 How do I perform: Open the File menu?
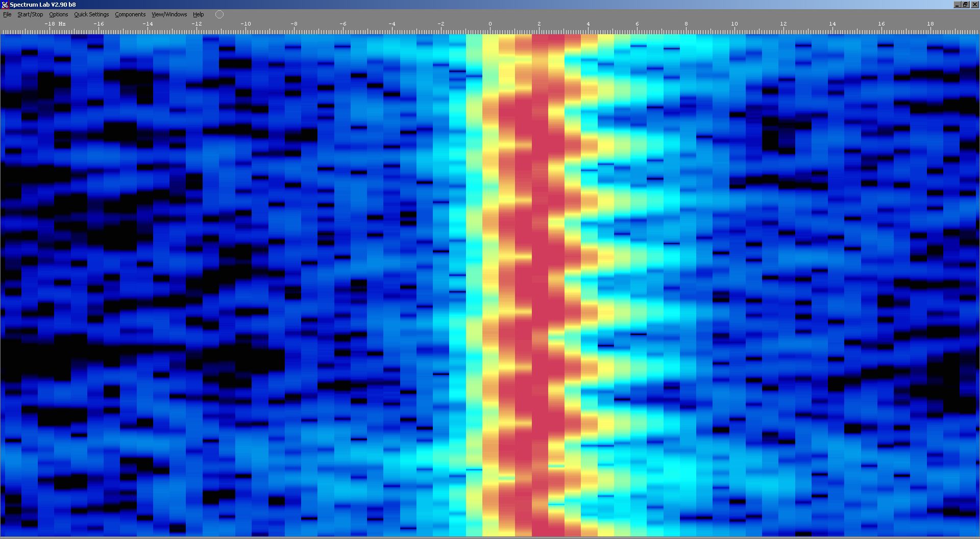click(7, 14)
